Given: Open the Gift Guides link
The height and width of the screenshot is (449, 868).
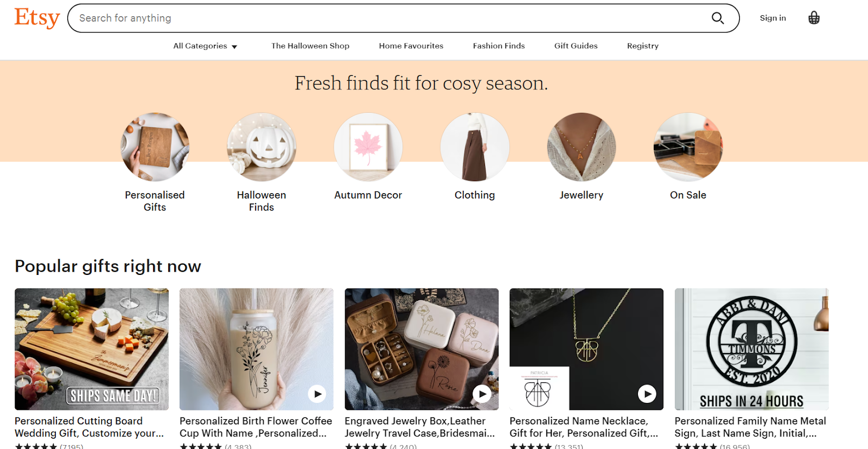Looking at the screenshot, I should [576, 46].
